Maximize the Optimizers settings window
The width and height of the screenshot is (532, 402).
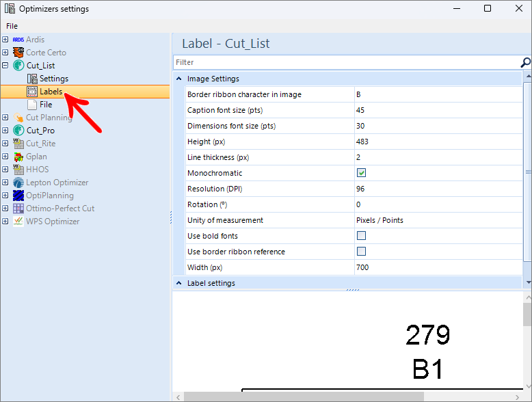click(x=488, y=8)
